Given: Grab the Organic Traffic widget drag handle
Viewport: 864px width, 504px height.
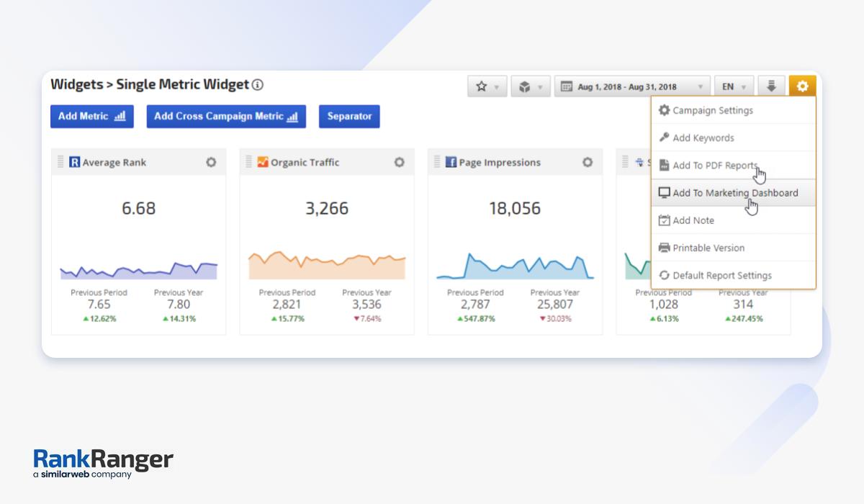Looking at the screenshot, I should point(248,162).
